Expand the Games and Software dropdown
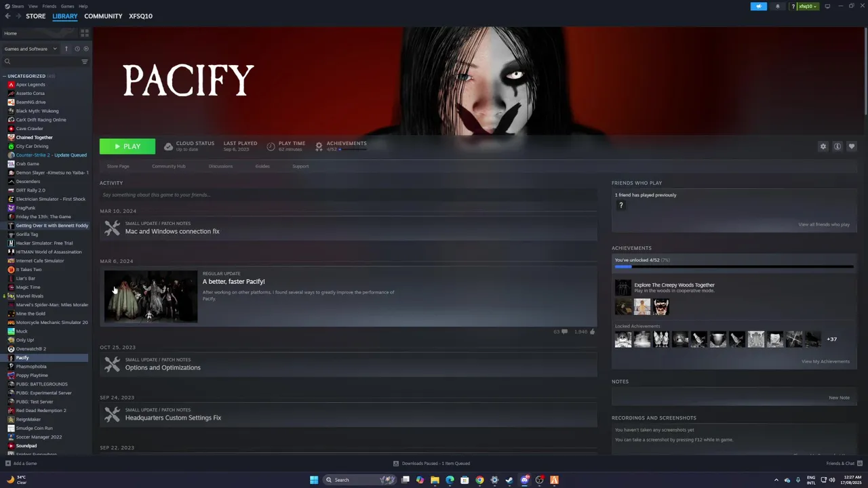The image size is (868, 488). [31, 49]
